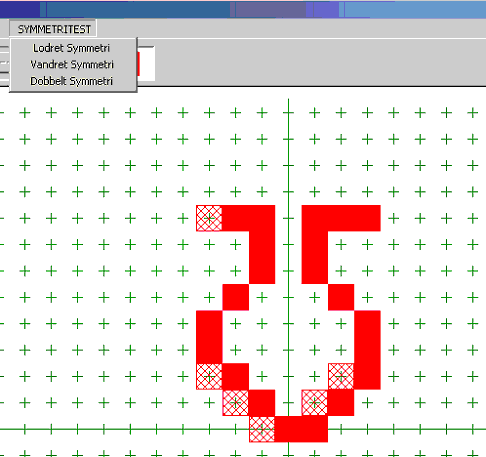Click single red square under the right arm
486x457 pixels.
pos(341,297)
